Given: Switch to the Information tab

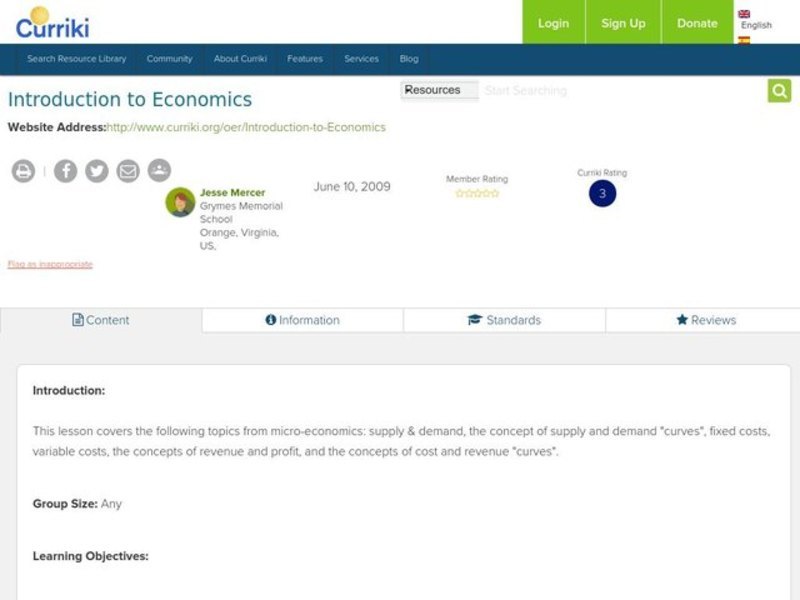Looking at the screenshot, I should 303,320.
